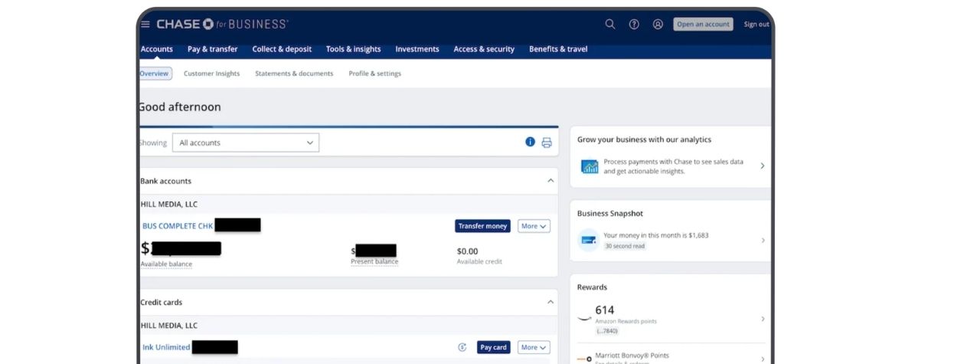Open the hamburger menu icon
The image size is (980, 364).
145,24
